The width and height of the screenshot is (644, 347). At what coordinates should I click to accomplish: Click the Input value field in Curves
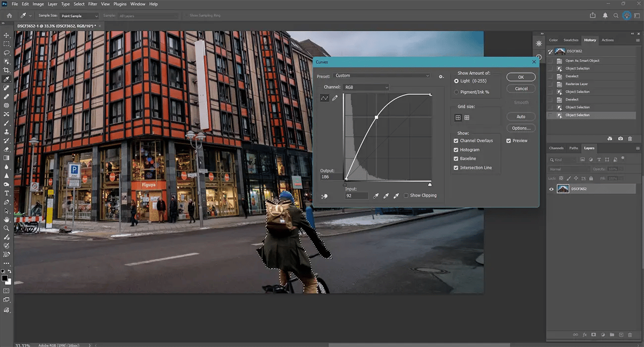(x=357, y=196)
